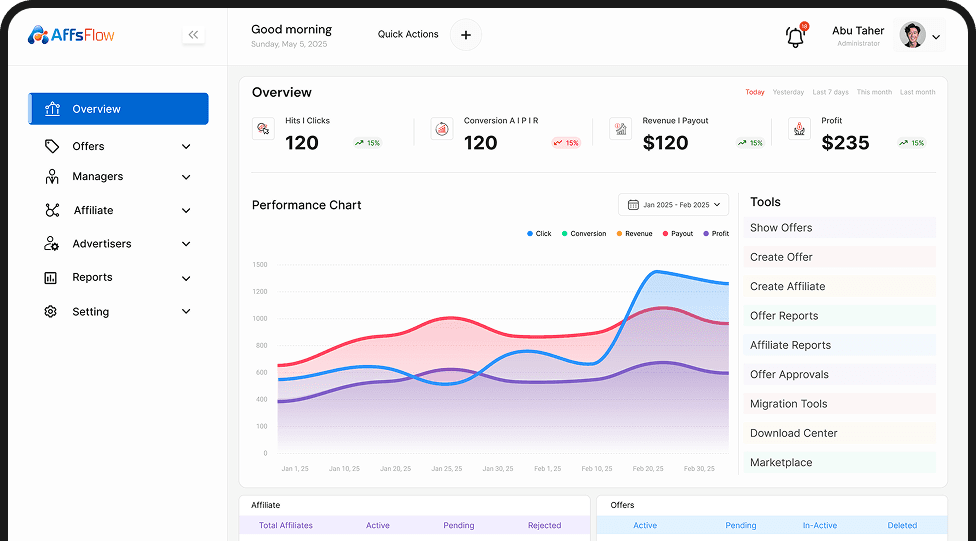Screen dimensions: 976x541
Task: Click Abu Taher's profile avatar
Action: pos(912,36)
